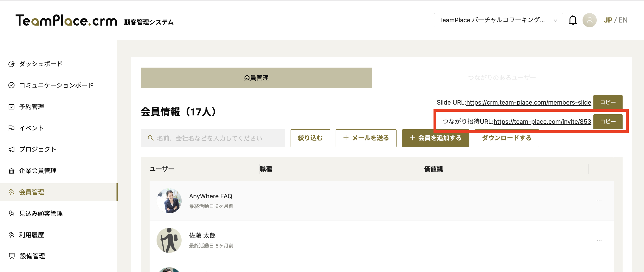
Task: Click the 利用履歴 people icon
Action: point(11,235)
